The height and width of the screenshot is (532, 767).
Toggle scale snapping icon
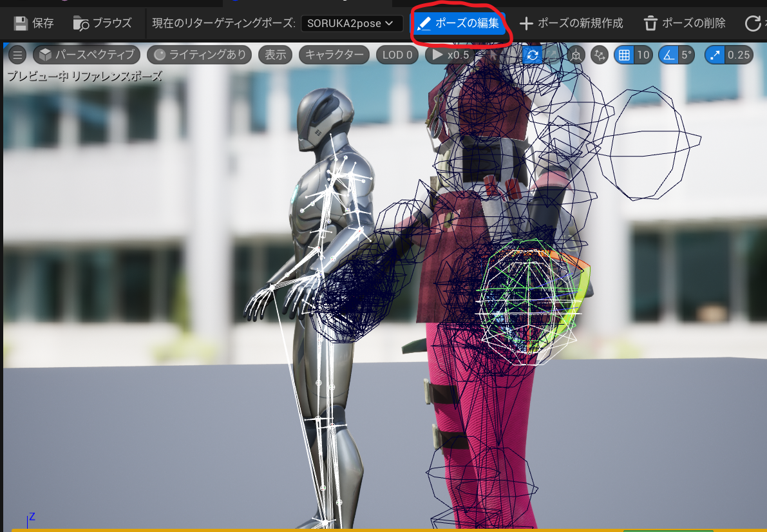pyautogui.click(x=715, y=55)
